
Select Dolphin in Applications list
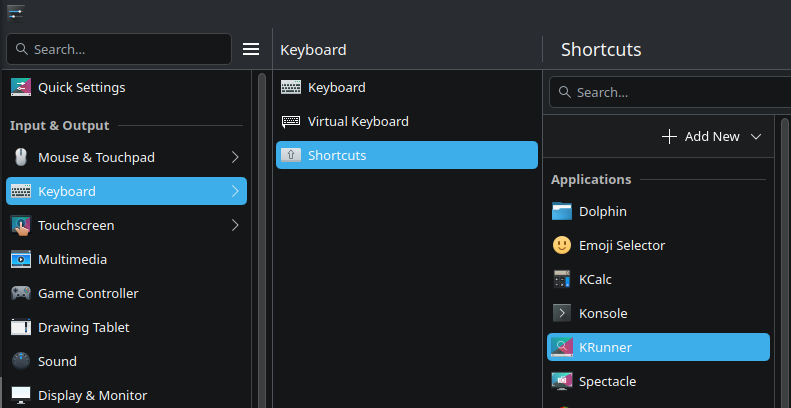coord(658,211)
